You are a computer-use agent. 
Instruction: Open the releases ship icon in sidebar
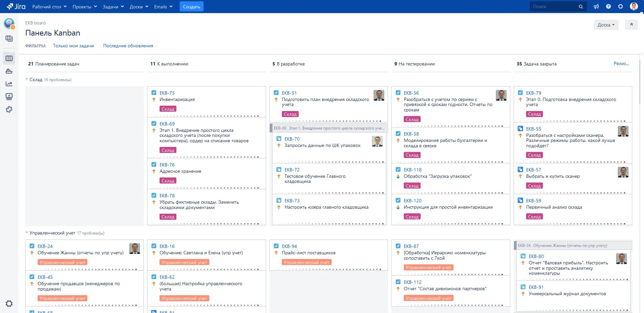[9, 71]
